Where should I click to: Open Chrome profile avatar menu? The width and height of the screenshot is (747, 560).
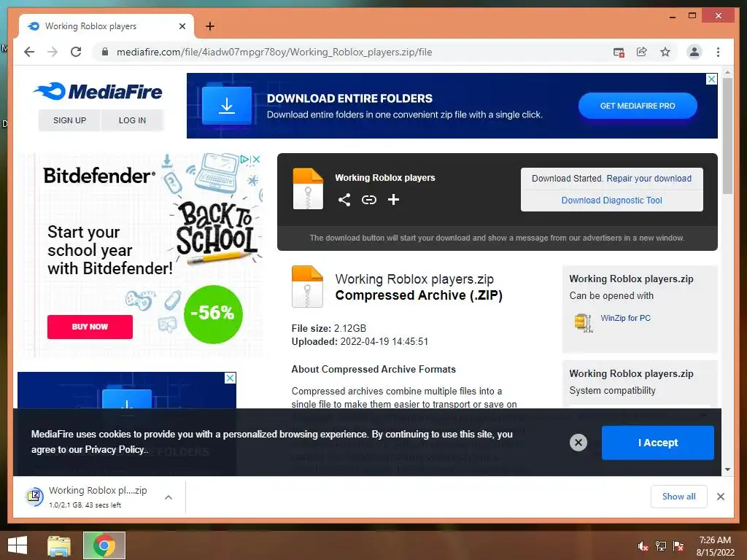point(694,52)
